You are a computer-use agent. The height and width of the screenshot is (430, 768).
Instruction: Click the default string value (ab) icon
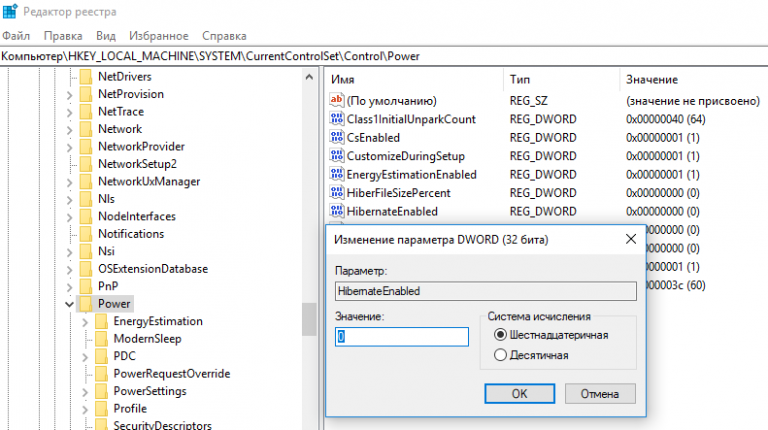336,100
